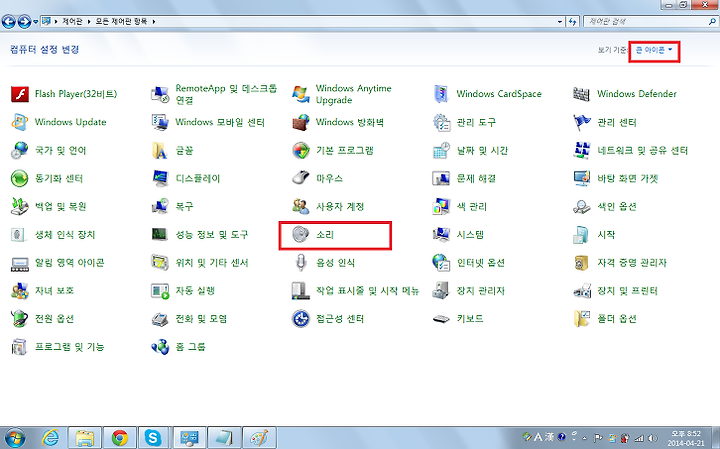Open the 사용자 계정 link
The height and width of the screenshot is (449, 720).
pos(340,207)
